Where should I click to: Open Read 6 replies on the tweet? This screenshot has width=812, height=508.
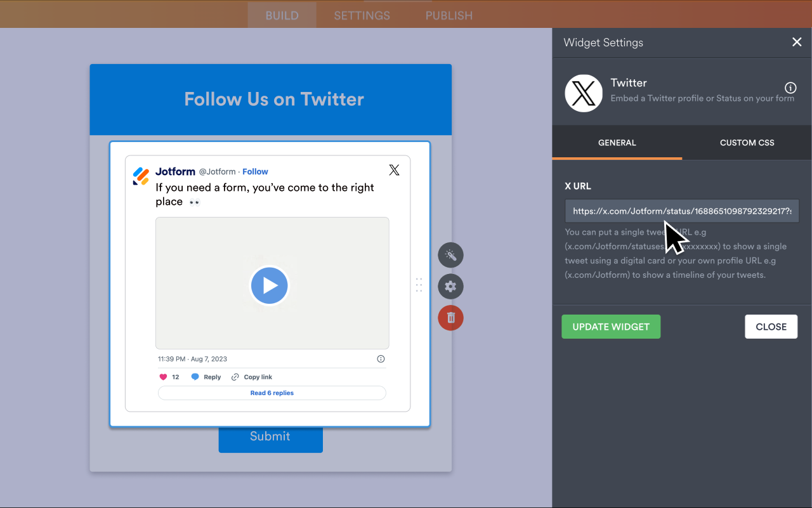272,393
